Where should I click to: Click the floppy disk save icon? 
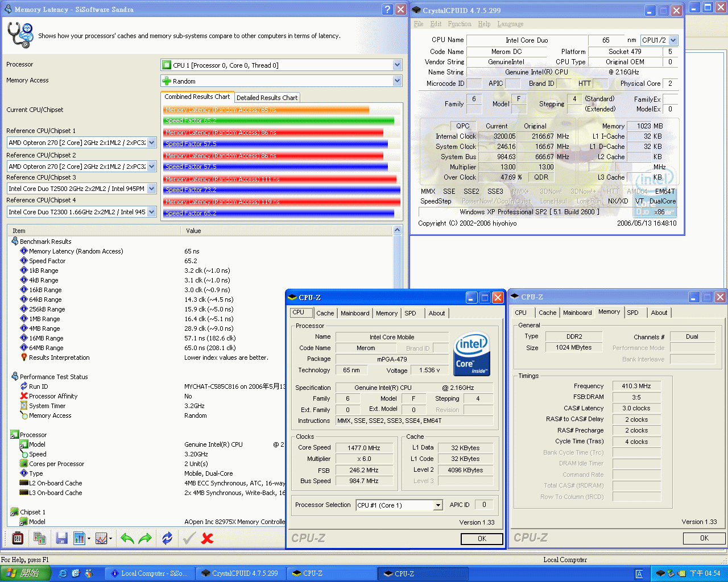click(62, 538)
